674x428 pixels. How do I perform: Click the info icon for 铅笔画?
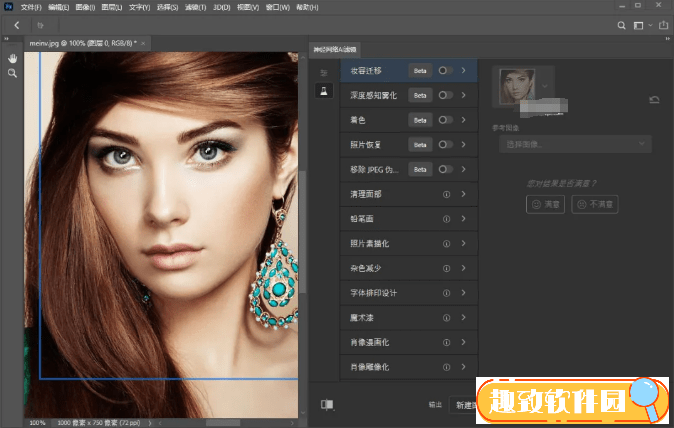[447, 219]
